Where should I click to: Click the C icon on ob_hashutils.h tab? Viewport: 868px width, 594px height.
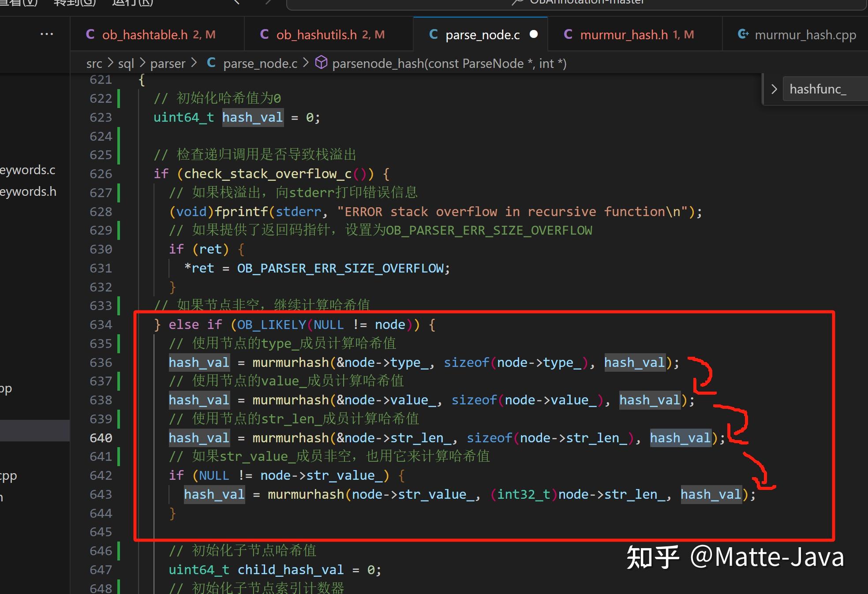point(264,34)
